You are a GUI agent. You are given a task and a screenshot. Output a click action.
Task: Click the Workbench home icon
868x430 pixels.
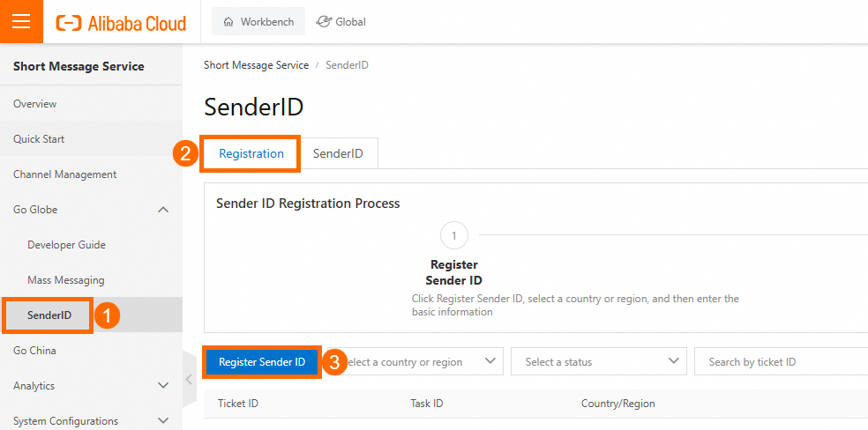229,22
